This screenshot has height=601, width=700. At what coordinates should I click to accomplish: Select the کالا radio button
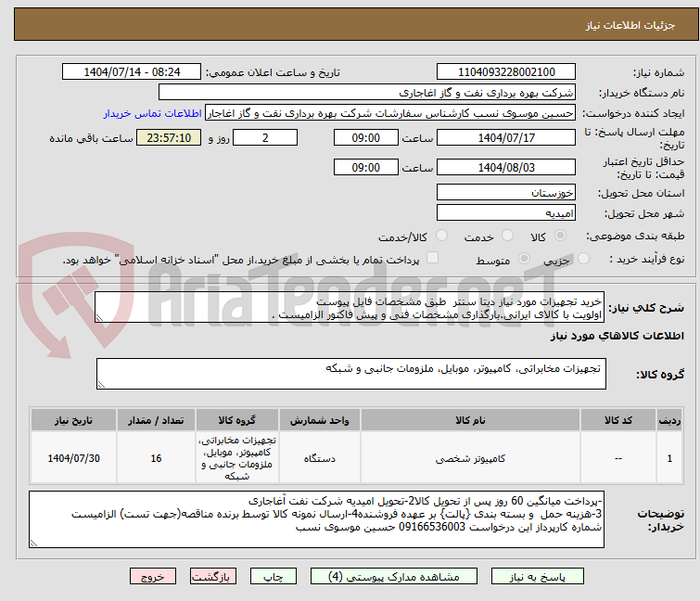click(560, 236)
